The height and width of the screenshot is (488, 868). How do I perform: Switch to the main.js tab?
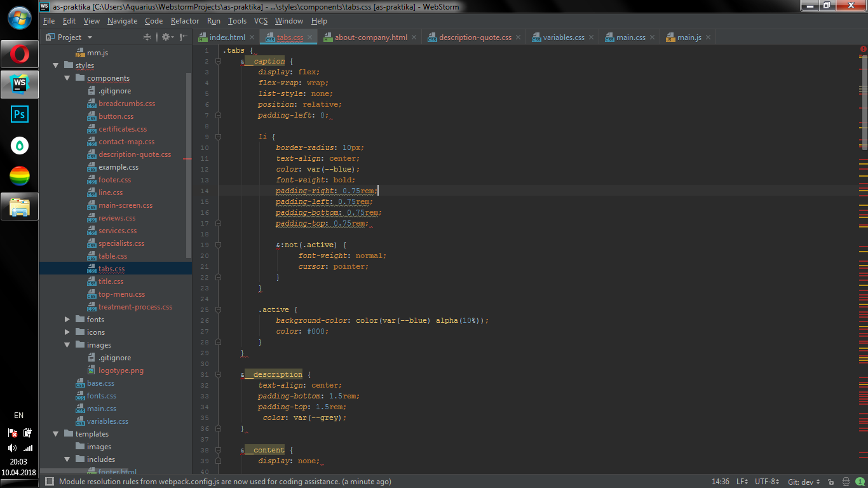(689, 37)
